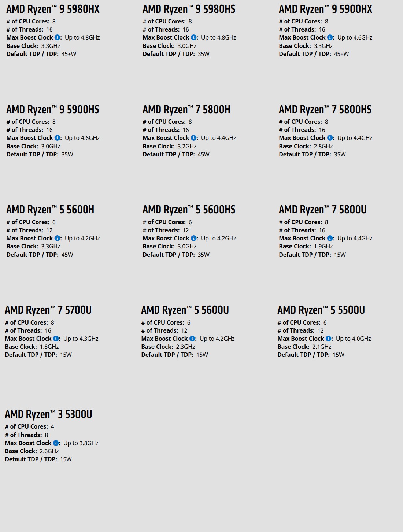
Task: Click the Max Boost Clock info icon for Ryzen 9 5980HX
Action: coord(58,37)
